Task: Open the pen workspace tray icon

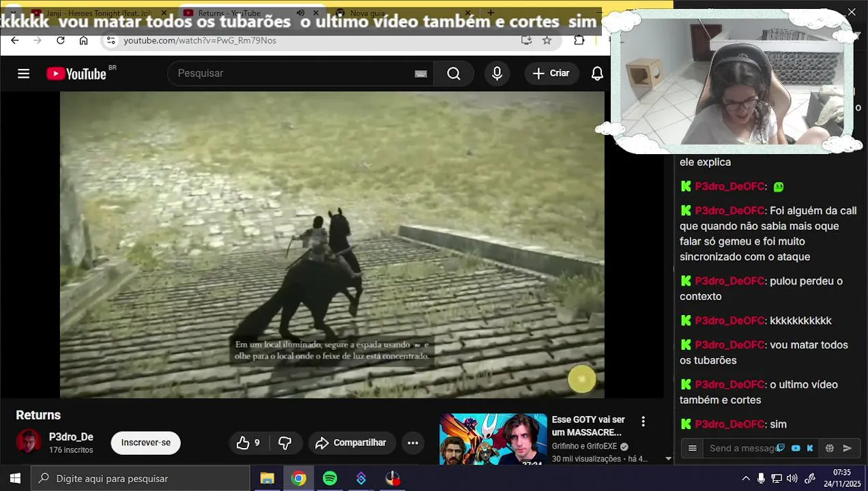Action: pyautogui.click(x=810, y=479)
